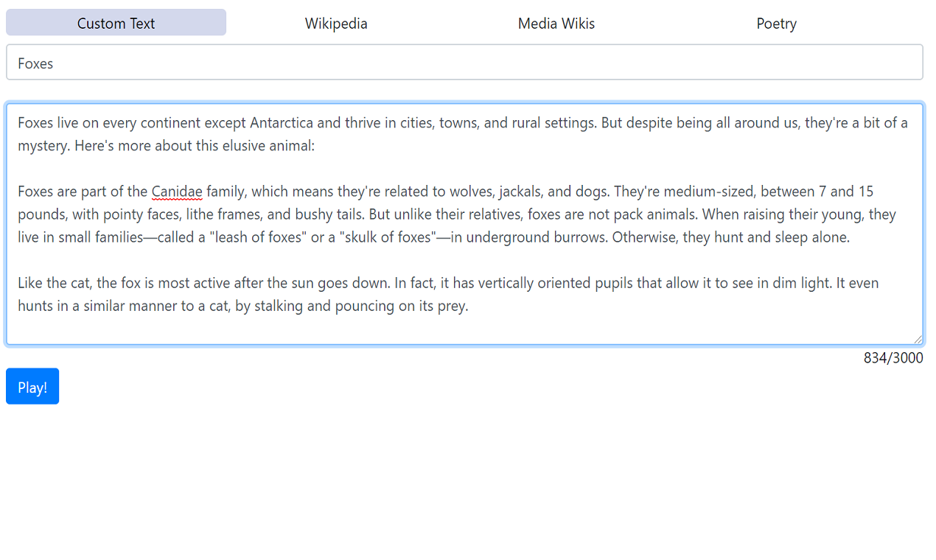Click the active Custom Text tab

[116, 23]
